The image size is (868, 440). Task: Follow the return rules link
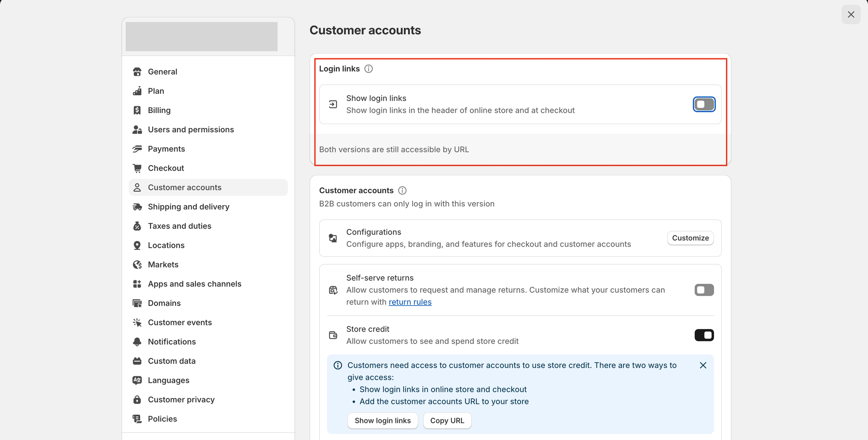click(x=410, y=302)
